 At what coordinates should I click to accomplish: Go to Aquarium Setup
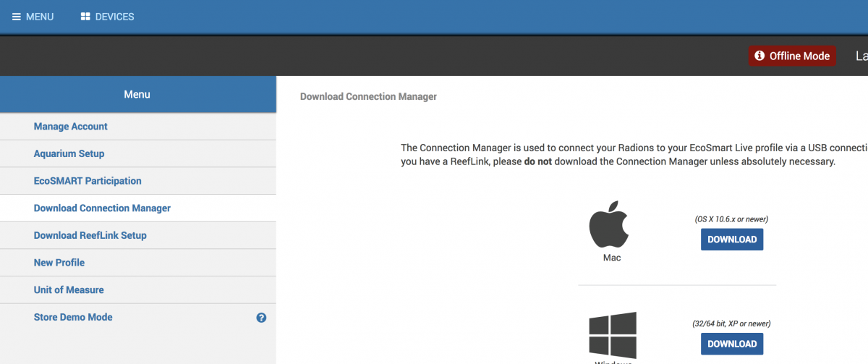69,154
